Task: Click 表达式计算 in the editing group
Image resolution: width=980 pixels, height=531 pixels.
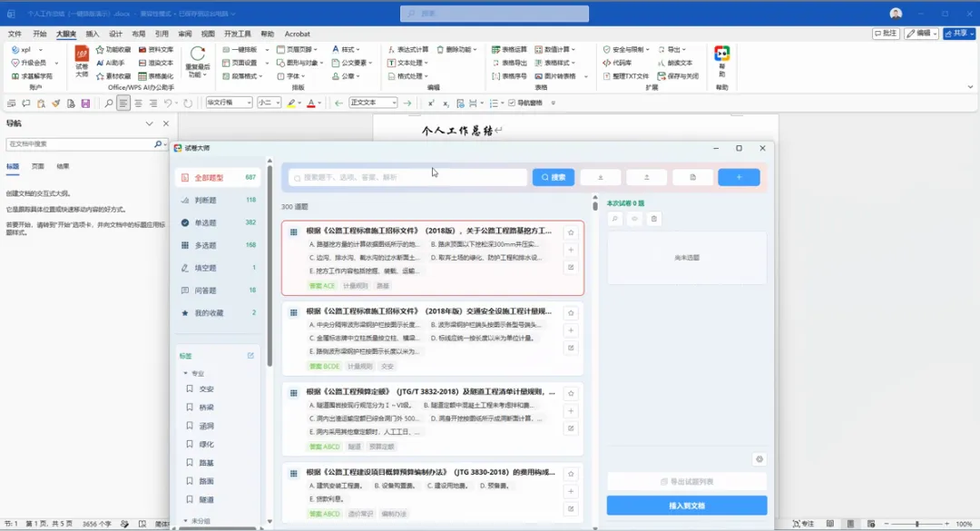Action: pyautogui.click(x=407, y=49)
